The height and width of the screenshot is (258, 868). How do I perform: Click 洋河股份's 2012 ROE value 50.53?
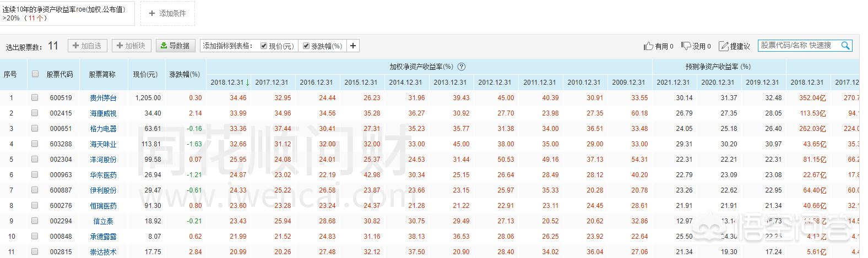click(x=506, y=160)
